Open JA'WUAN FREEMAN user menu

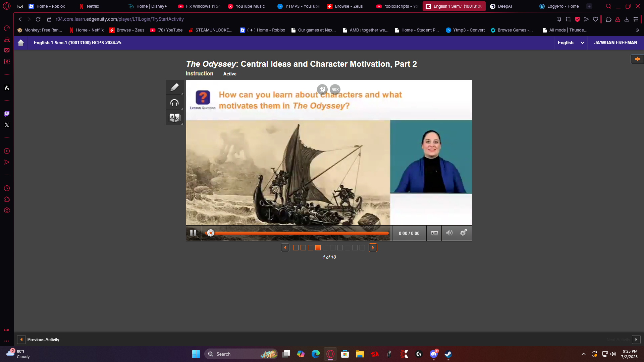(x=615, y=43)
